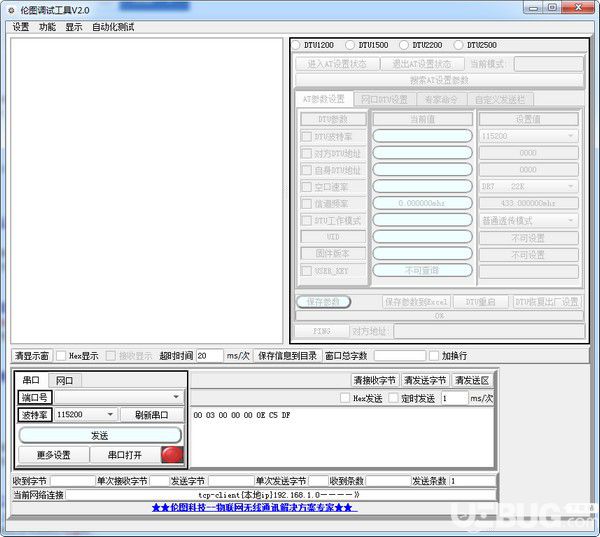Click the 0% progress bar
Screen dimensions: 600x537
point(439,316)
